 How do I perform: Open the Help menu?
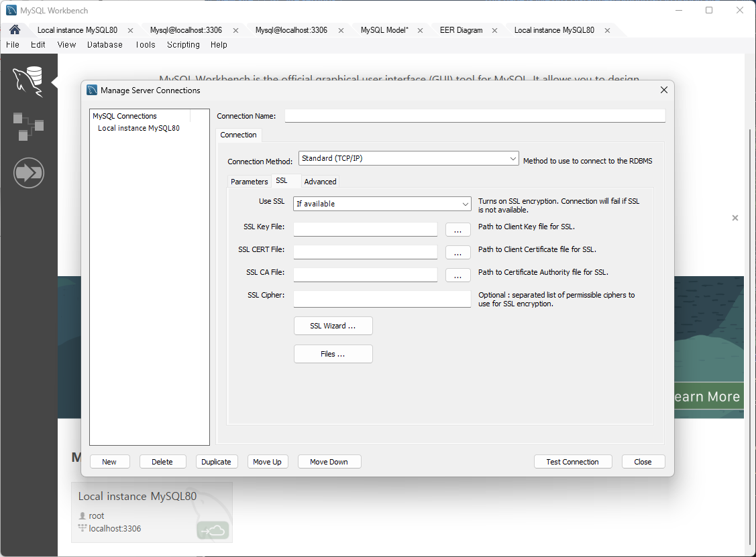pyautogui.click(x=219, y=45)
